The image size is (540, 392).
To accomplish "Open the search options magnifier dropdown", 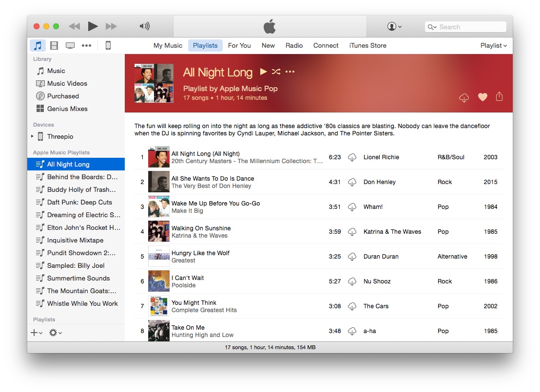I will (x=432, y=27).
